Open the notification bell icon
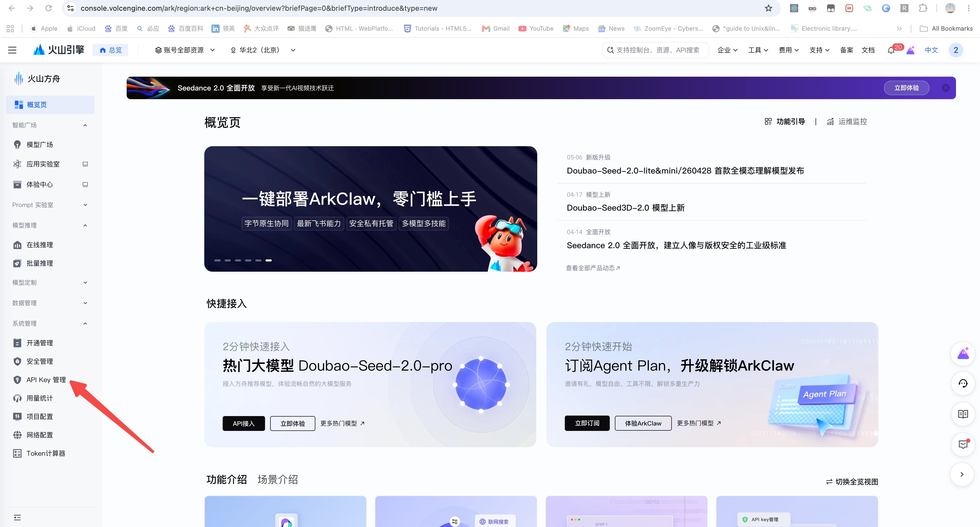This screenshot has width=980, height=527. click(891, 50)
